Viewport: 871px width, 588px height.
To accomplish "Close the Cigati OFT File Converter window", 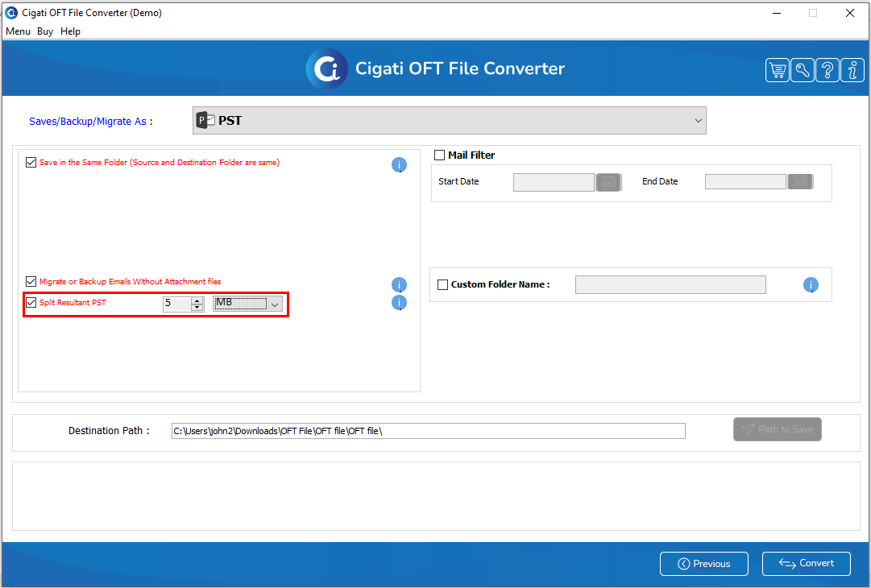I will 849,13.
